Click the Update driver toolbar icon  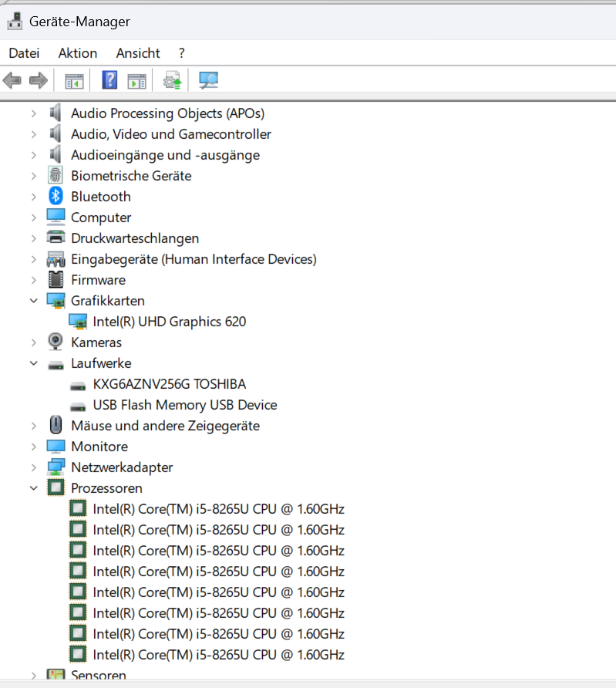(x=172, y=80)
